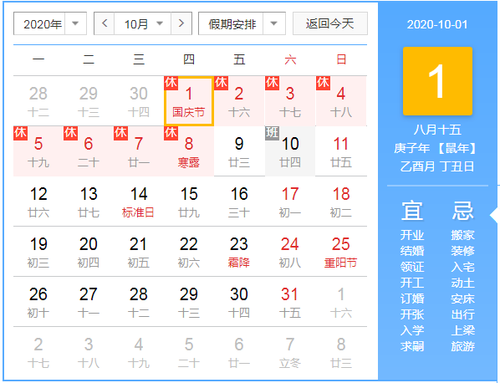Select October 14 标准日
500x383 pixels.
point(139,201)
